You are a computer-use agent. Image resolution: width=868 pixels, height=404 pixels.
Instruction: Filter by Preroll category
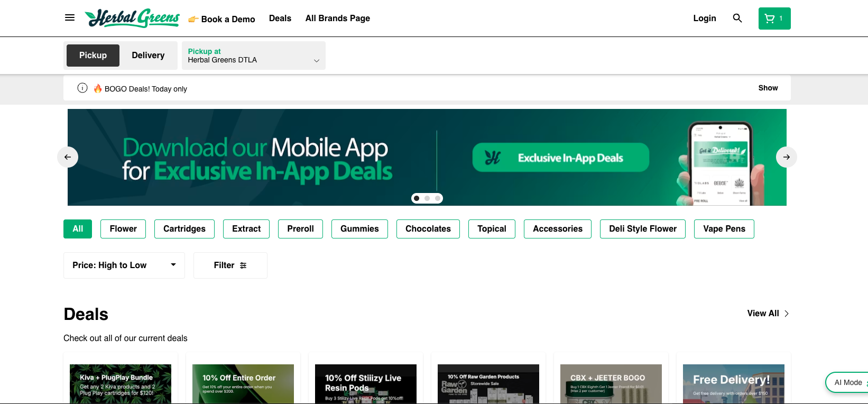point(300,229)
